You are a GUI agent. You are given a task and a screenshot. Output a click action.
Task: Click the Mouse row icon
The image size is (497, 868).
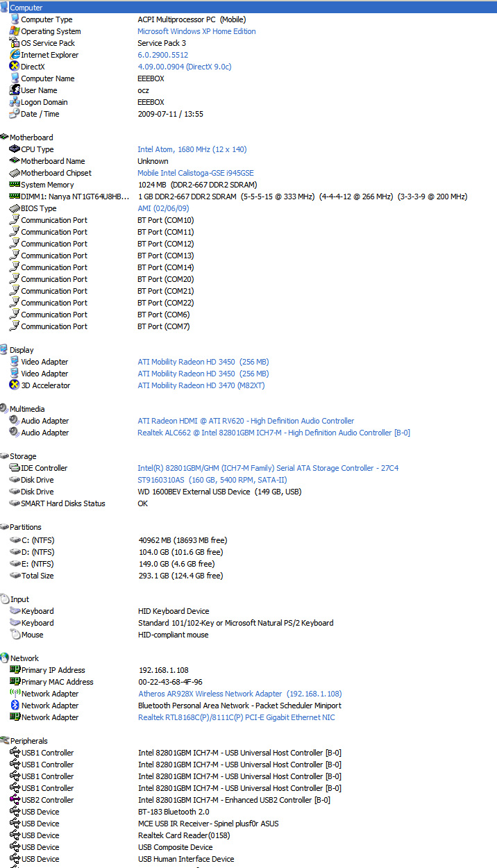coord(15,635)
